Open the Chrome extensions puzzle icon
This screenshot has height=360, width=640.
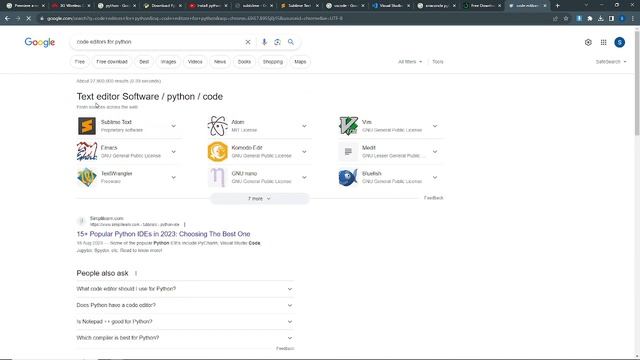(x=590, y=18)
